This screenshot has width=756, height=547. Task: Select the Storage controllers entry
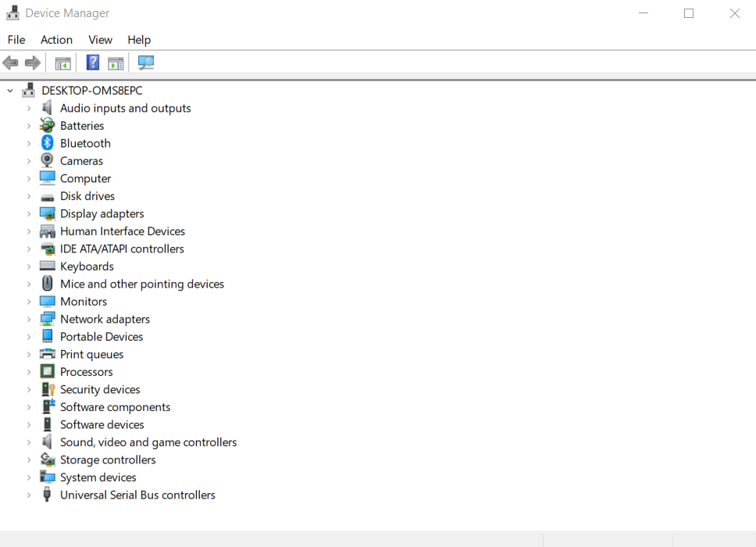click(108, 459)
